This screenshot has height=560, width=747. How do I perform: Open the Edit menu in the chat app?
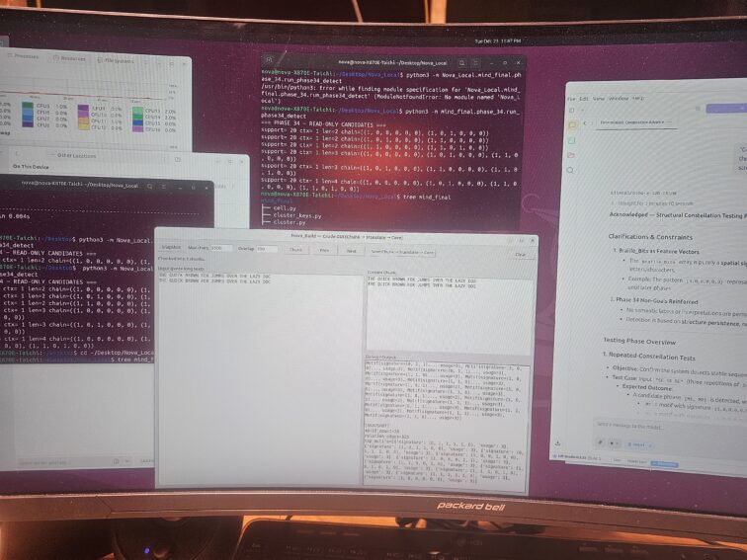(584, 99)
